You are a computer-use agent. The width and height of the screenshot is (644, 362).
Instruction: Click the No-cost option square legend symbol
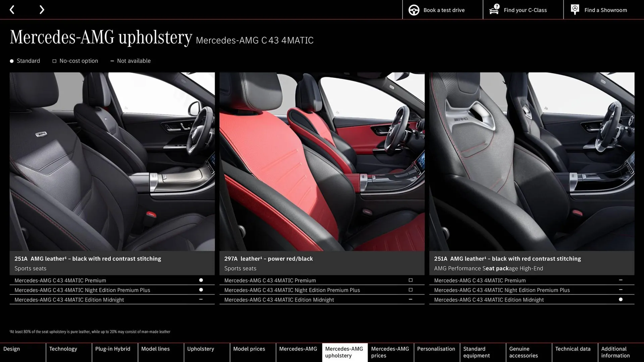pos(54,61)
